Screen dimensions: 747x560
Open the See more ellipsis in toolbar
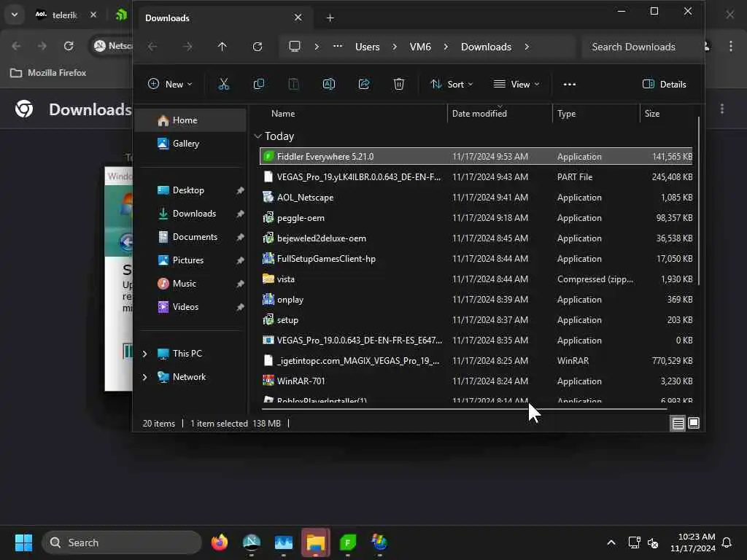pos(569,85)
